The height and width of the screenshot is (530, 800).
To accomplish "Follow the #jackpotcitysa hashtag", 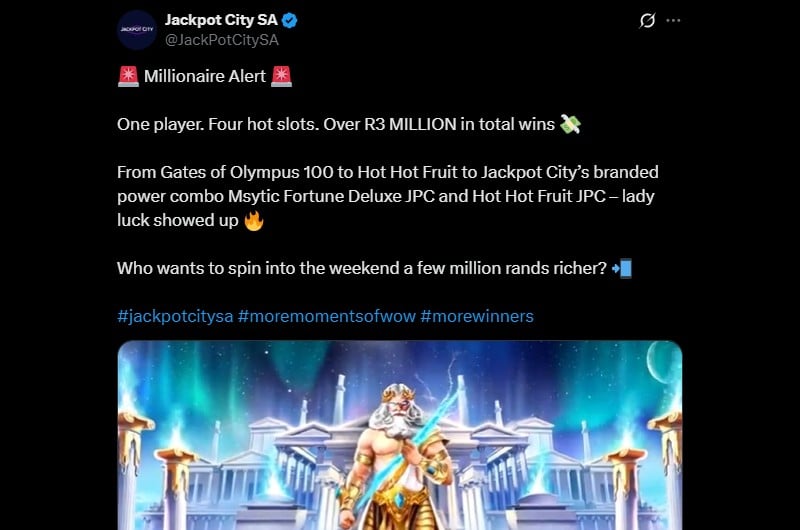I will pos(175,316).
